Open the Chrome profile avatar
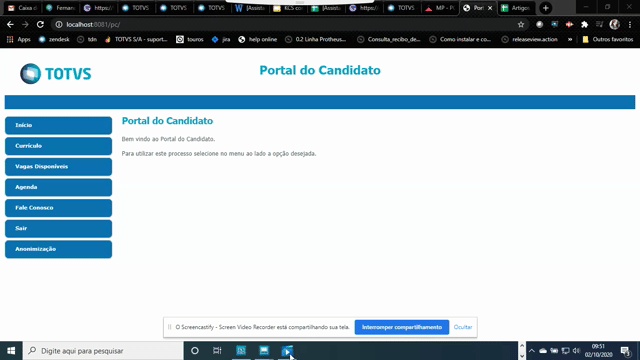This screenshot has width=640, height=360. coord(615,24)
